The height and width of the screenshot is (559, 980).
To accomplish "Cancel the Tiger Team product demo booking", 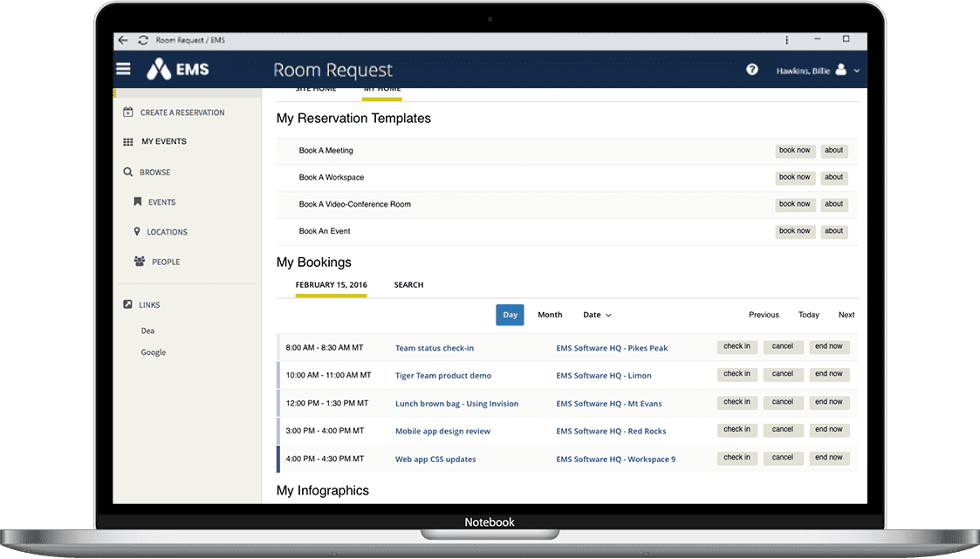I will [x=783, y=374].
